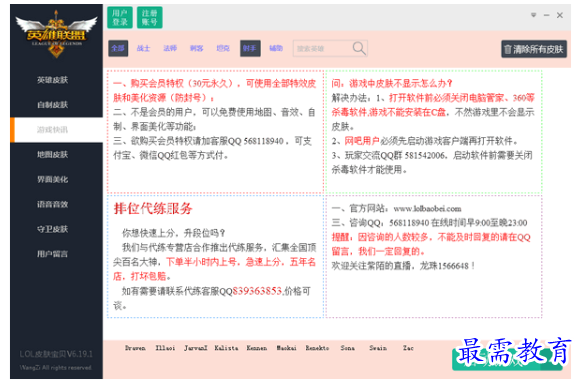Click 清除所有皮肤 button
The height and width of the screenshot is (382, 580).
[534, 49]
